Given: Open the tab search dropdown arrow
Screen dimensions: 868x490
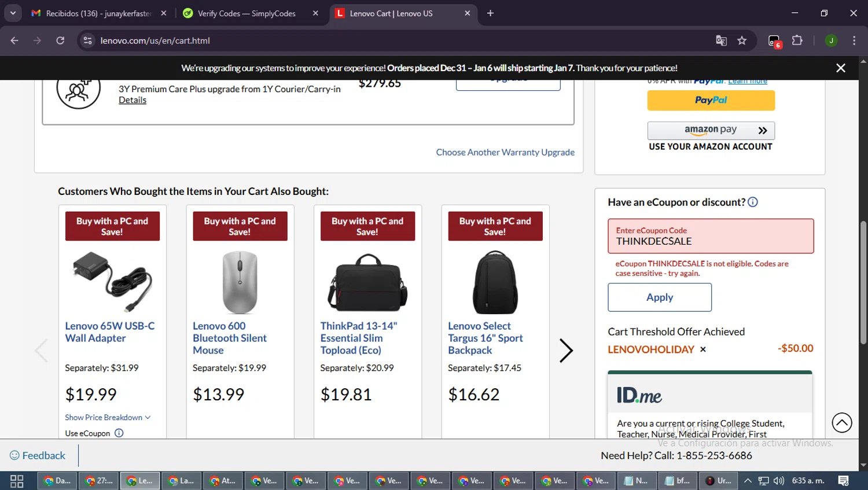Looking at the screenshot, I should pyautogui.click(x=13, y=13).
